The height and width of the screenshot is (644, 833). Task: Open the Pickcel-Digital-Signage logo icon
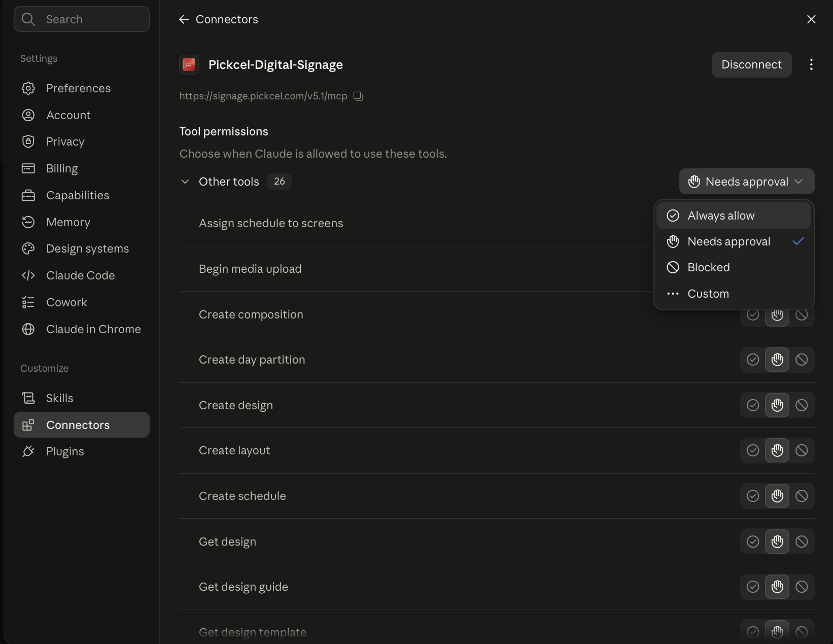pyautogui.click(x=189, y=65)
